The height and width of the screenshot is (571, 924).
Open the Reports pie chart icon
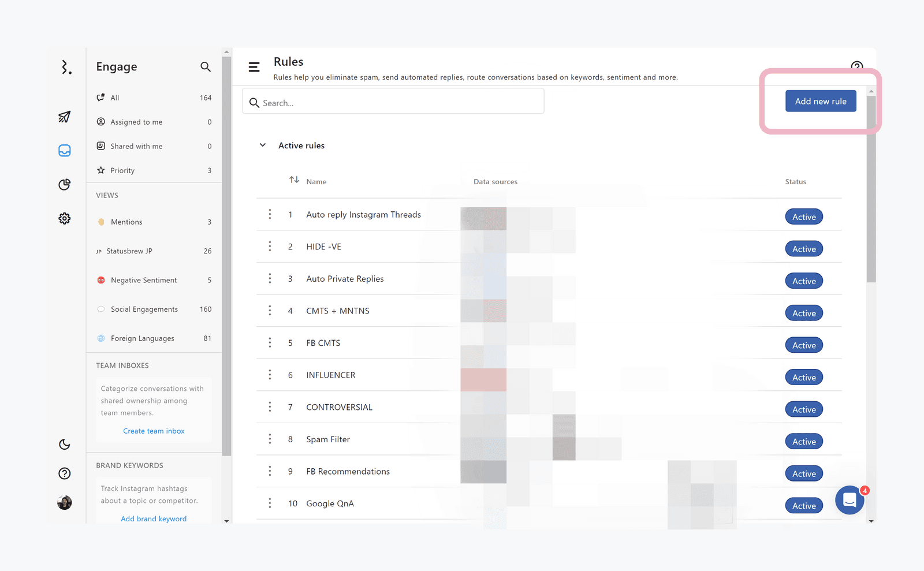(x=65, y=184)
